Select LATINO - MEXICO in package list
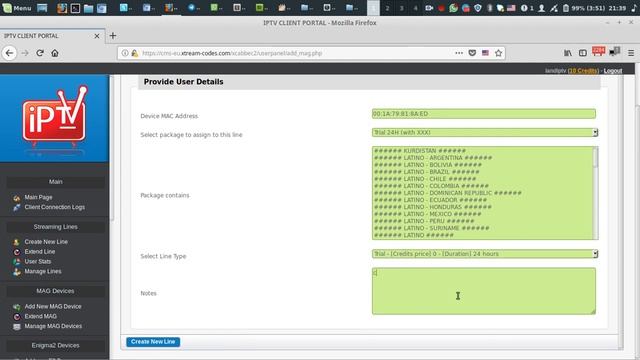This screenshot has width=640, height=360. (427, 214)
